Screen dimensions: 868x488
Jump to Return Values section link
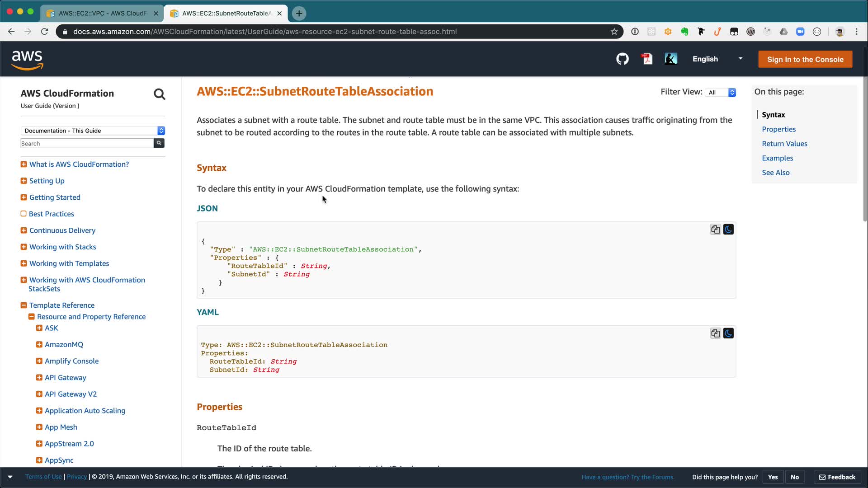click(x=784, y=144)
